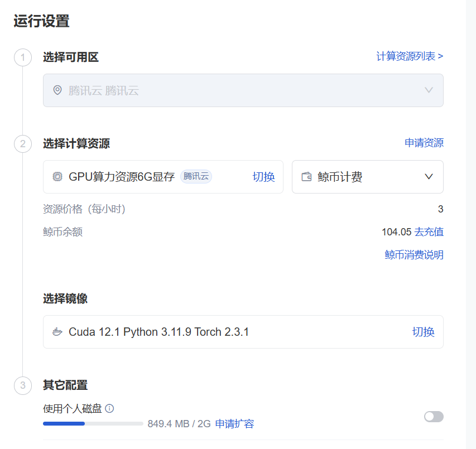
Task: Click the 资源价格 (每小时) label
Action: pyautogui.click(x=84, y=209)
